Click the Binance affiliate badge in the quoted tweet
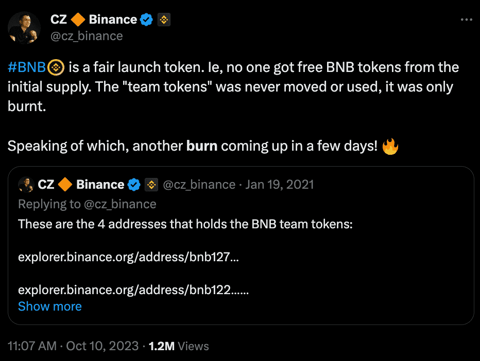Image resolution: width=480 pixels, height=361 pixels. point(151,185)
